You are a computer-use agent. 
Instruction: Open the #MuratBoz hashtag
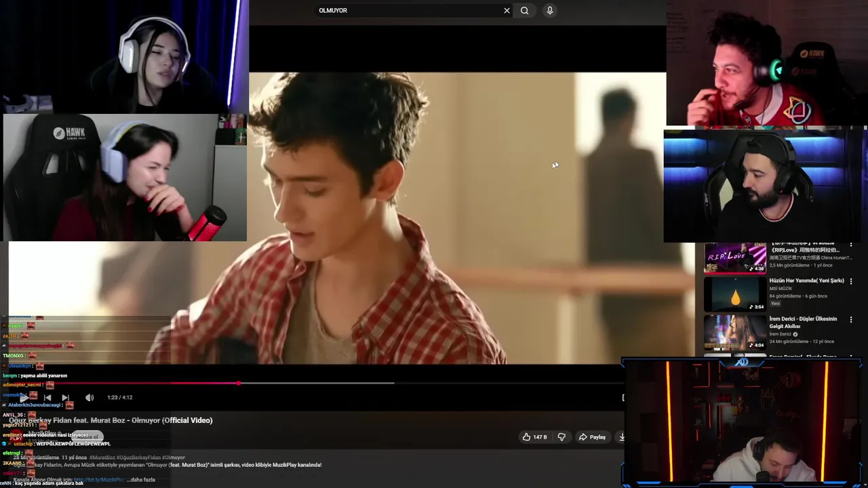[x=102, y=457]
